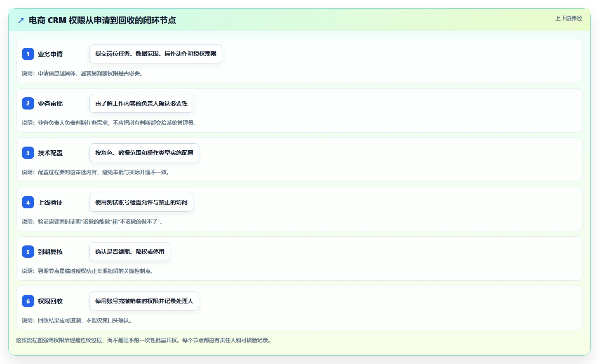
Task: Select the 上下游路径 label in the header
Action: pyautogui.click(x=568, y=18)
